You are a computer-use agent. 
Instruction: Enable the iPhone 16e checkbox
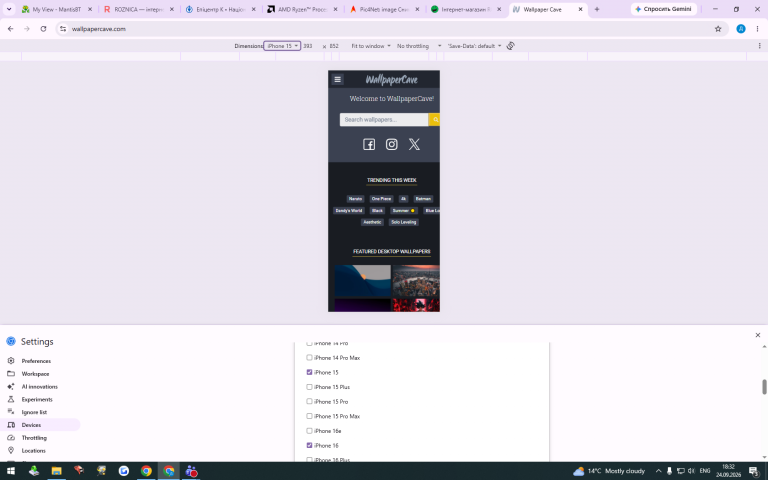tap(309, 431)
